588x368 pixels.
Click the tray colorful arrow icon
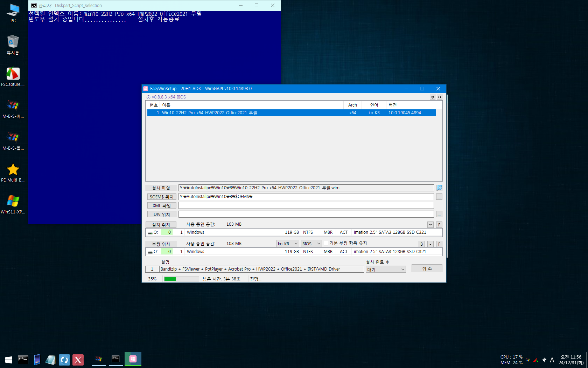[536, 360]
